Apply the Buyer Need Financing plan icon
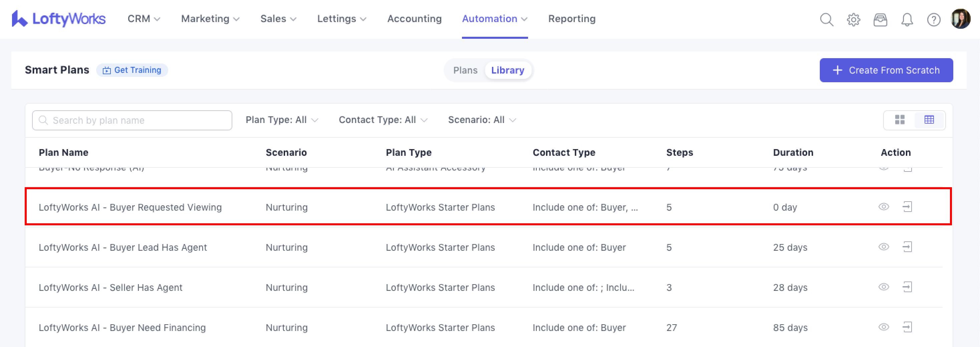This screenshot has width=980, height=347. point(907,327)
